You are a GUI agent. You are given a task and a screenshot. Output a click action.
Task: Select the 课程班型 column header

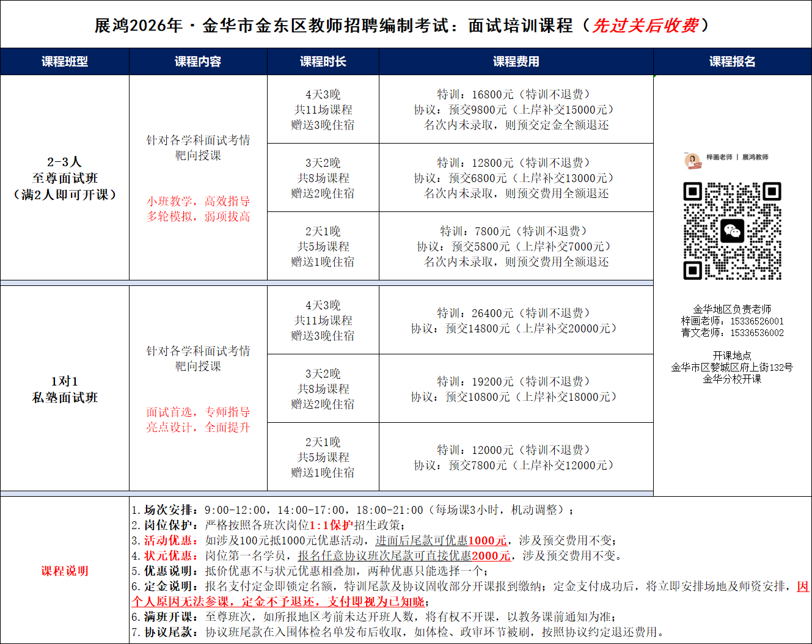coord(65,62)
